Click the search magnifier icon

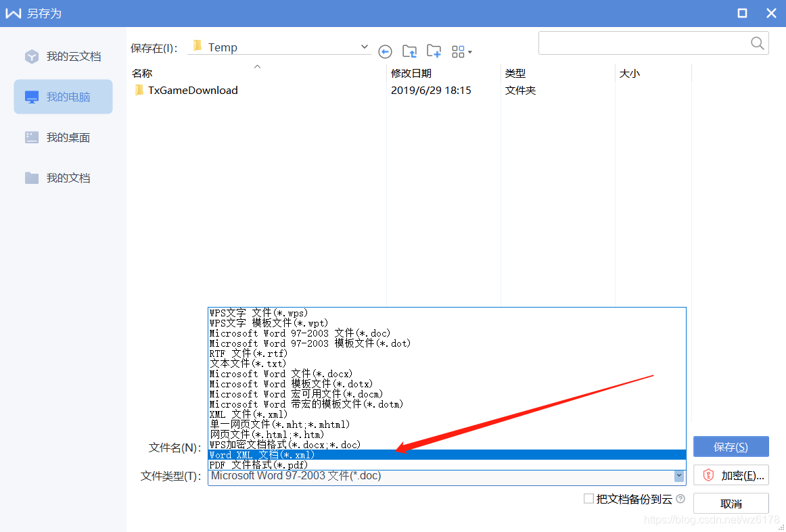coord(758,43)
